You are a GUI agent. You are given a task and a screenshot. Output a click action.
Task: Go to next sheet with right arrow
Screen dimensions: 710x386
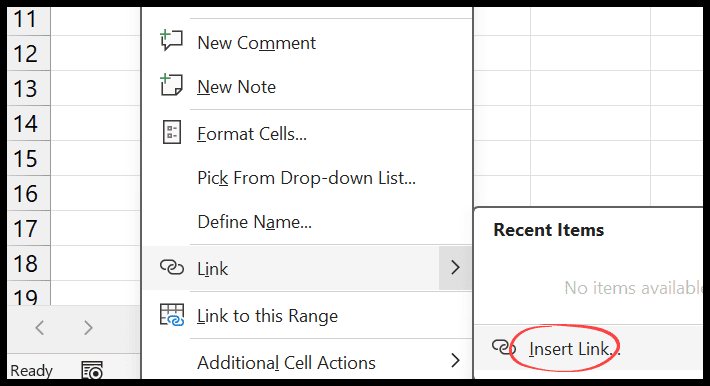point(88,328)
